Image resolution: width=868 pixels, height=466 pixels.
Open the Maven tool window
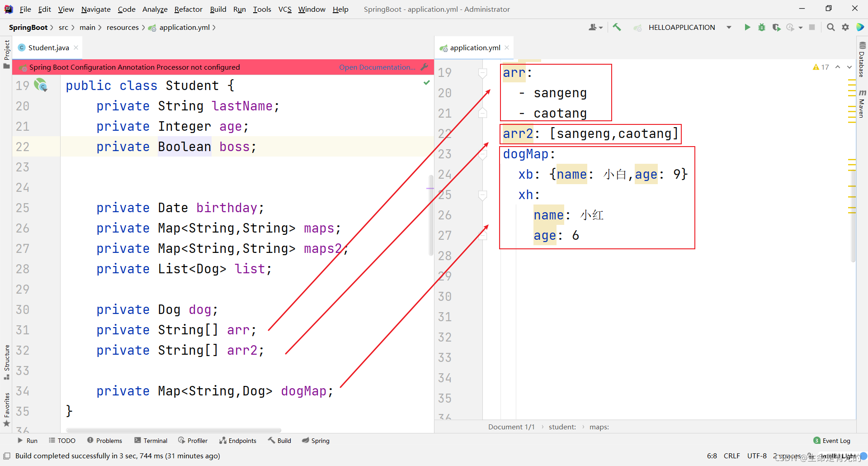(862, 104)
